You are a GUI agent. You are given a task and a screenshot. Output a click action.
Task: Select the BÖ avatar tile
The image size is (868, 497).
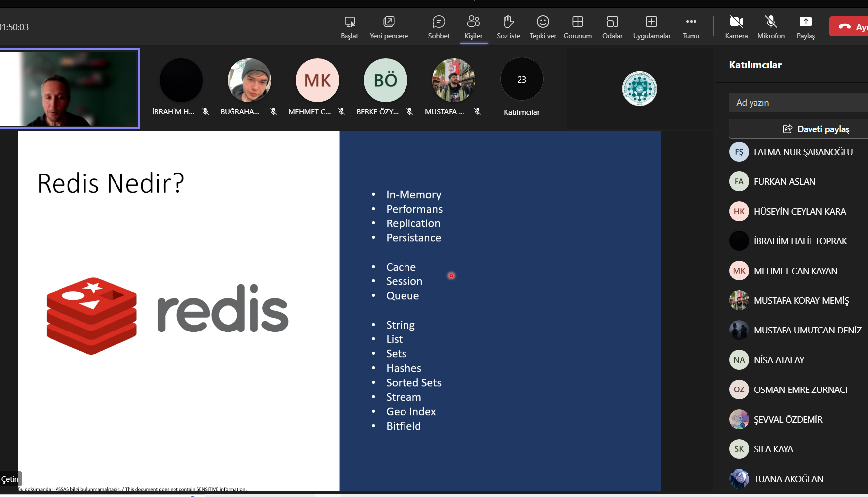(386, 80)
